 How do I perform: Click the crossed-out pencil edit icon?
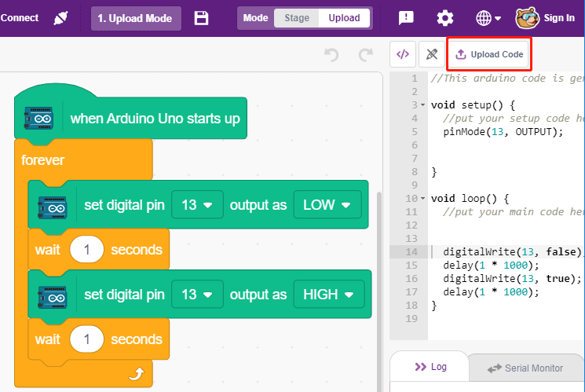coord(432,54)
